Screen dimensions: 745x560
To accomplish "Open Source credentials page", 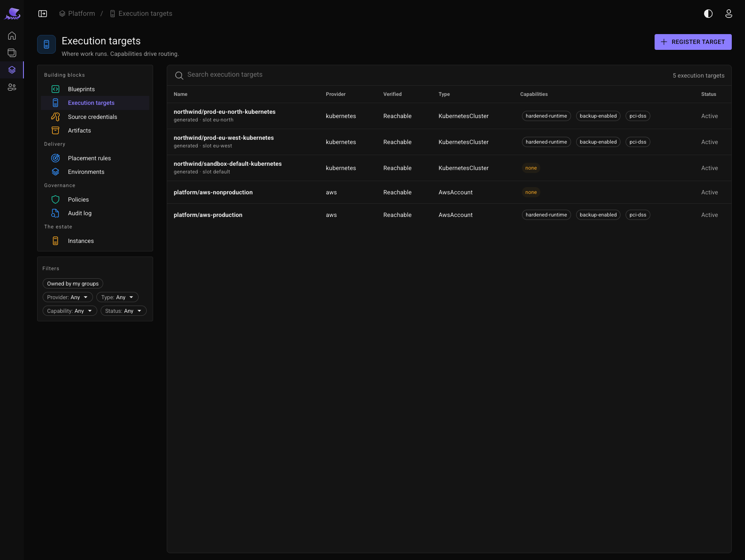I will pos(95,117).
